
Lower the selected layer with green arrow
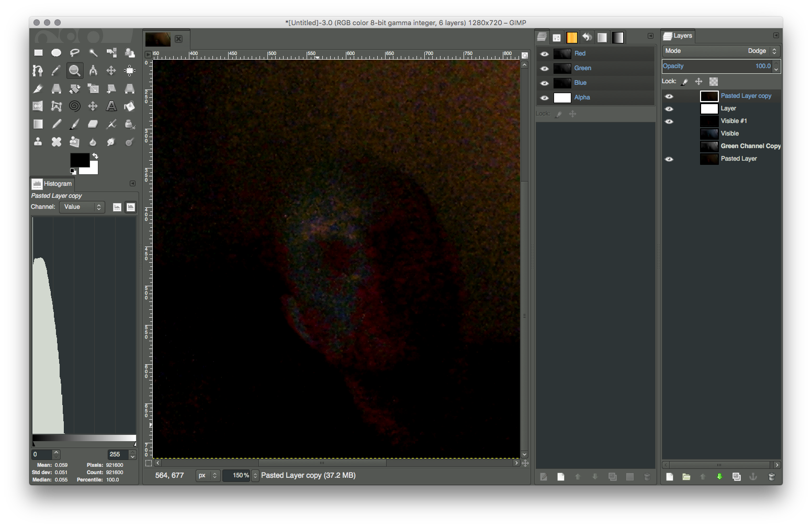tap(719, 477)
